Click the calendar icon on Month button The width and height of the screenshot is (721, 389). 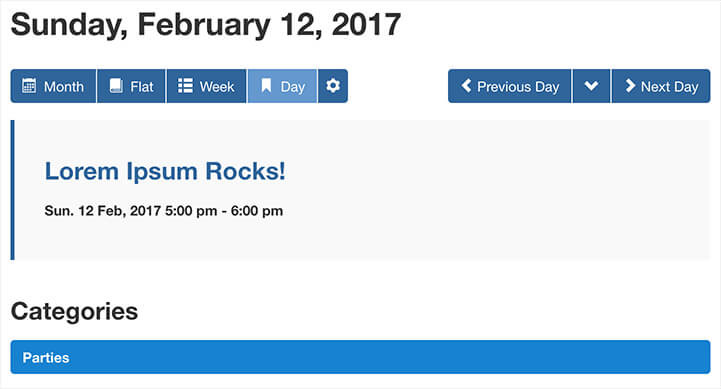[29, 86]
